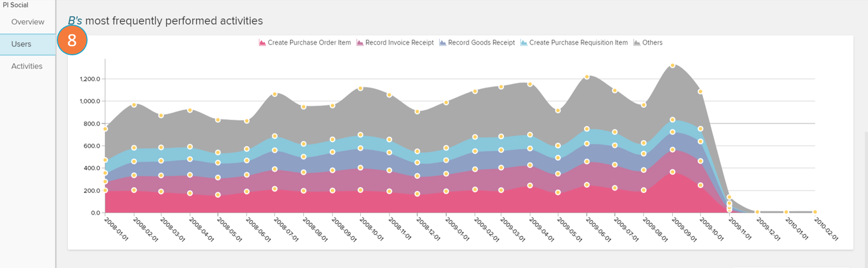Click the gray Others legend icon
Viewport: 868px width, 268px height.
(x=637, y=43)
